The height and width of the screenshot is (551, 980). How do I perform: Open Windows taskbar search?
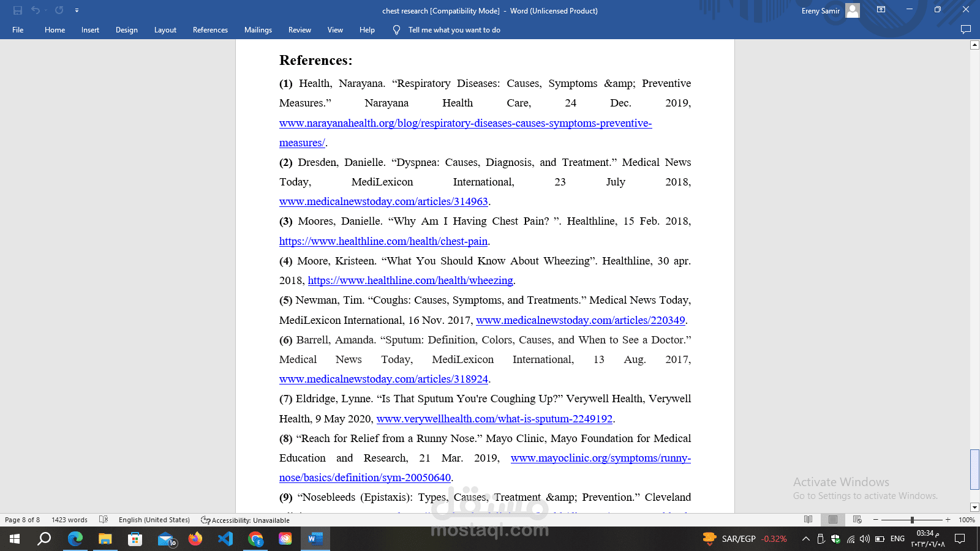pos(44,539)
